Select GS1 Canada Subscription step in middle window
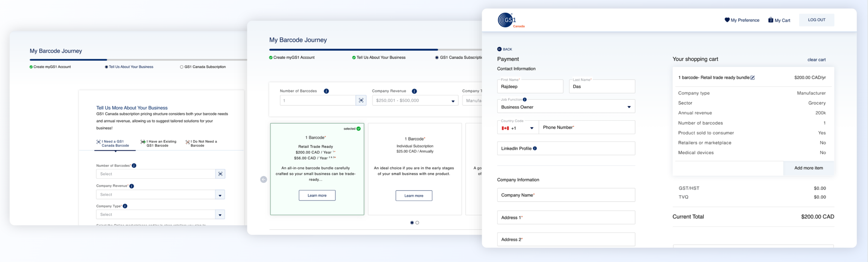The image size is (868, 262). point(459,58)
